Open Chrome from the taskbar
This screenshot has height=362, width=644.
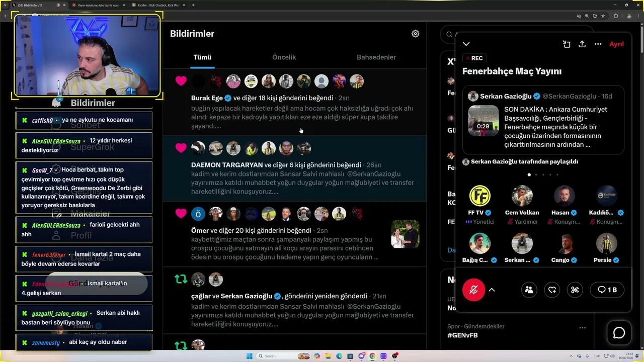372,356
